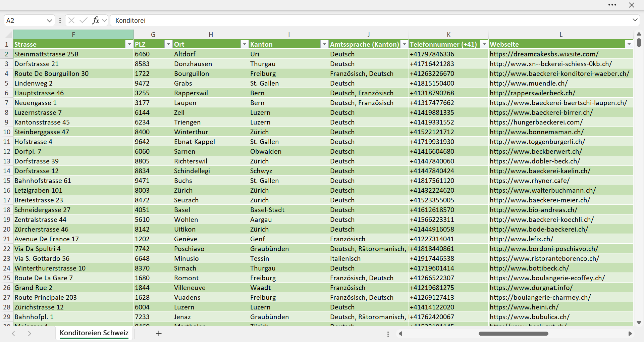Open link https://www.rhyner.cafe/

pyautogui.click(x=530, y=181)
